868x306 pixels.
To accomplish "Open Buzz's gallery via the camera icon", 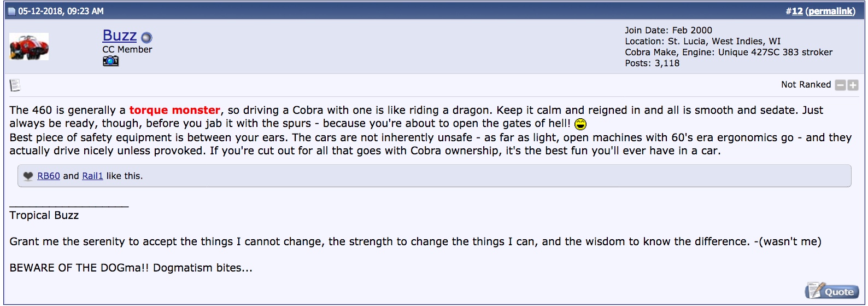I will click(110, 61).
